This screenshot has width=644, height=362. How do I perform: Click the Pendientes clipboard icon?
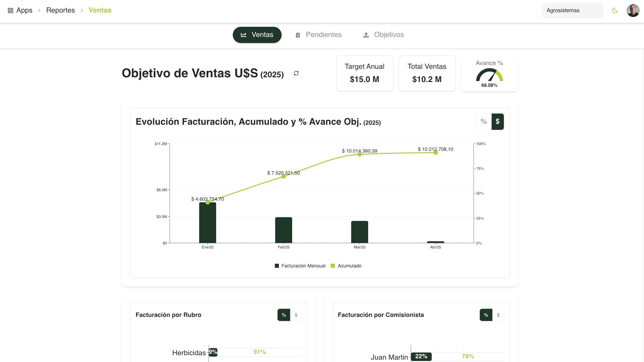coord(298,35)
